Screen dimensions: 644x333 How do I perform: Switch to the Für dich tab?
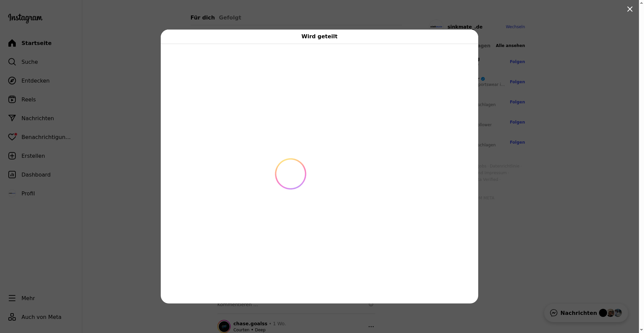pos(202,17)
